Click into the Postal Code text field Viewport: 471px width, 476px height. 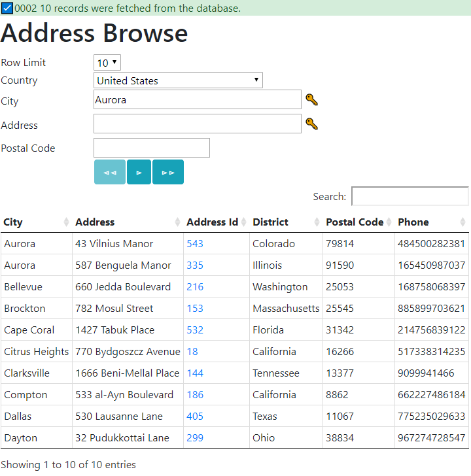pyautogui.click(x=152, y=148)
